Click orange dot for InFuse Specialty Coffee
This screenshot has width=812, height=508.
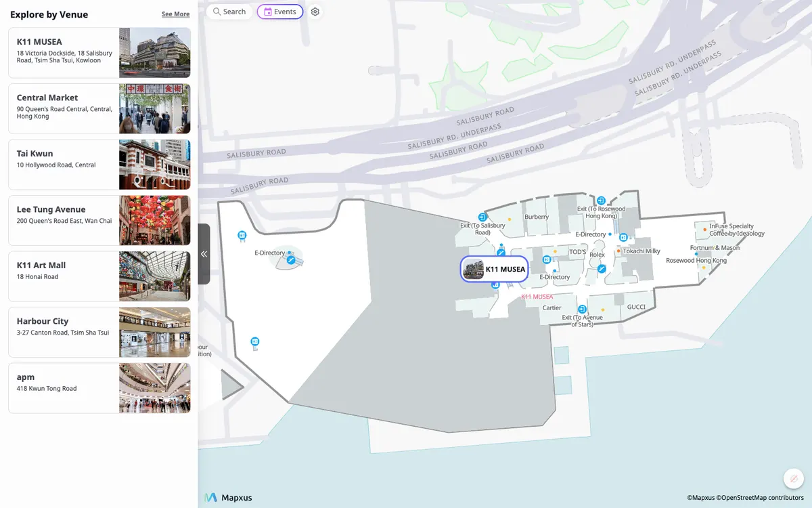point(704,230)
